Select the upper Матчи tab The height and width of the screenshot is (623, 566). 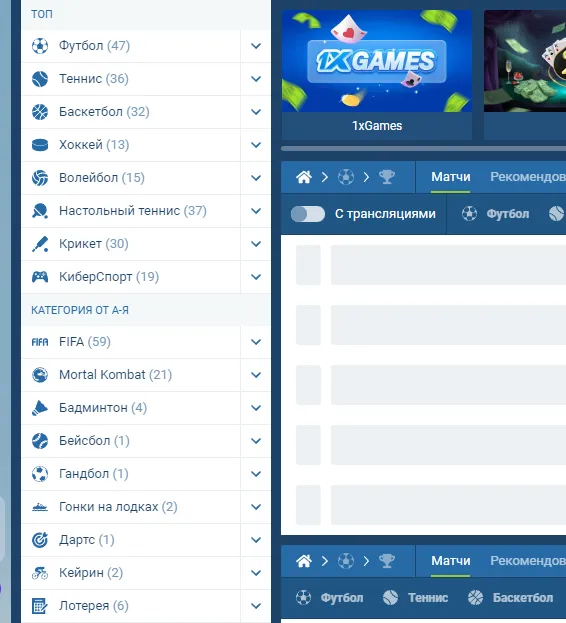pyautogui.click(x=450, y=177)
